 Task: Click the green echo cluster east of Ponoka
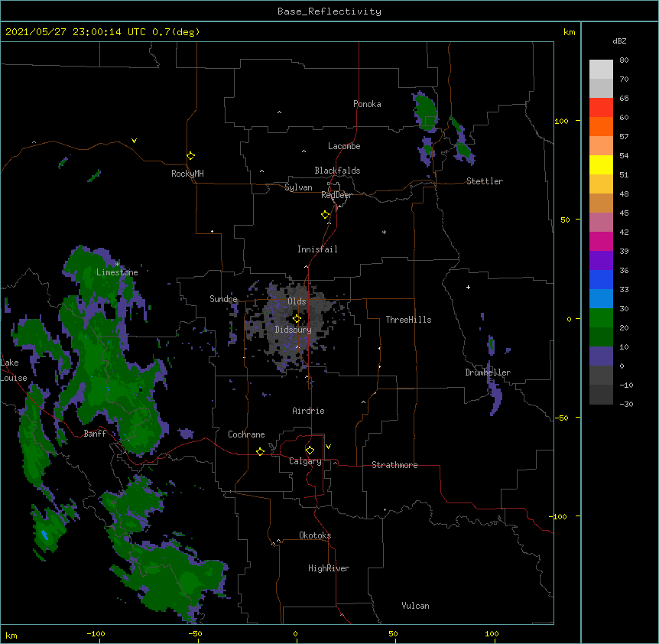click(426, 112)
